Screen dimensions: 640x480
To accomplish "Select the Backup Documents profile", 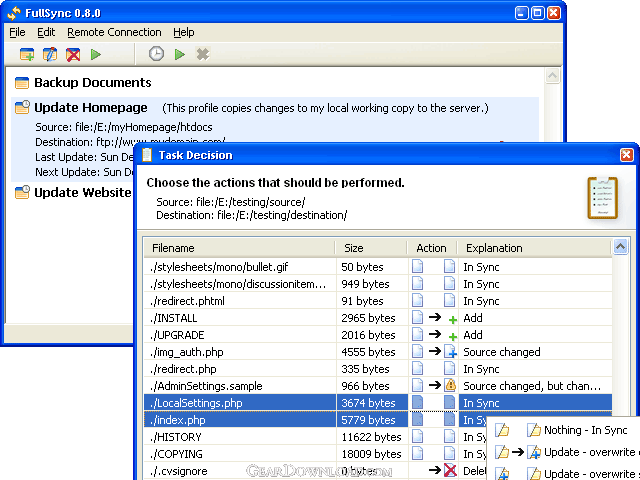I will pos(93,82).
